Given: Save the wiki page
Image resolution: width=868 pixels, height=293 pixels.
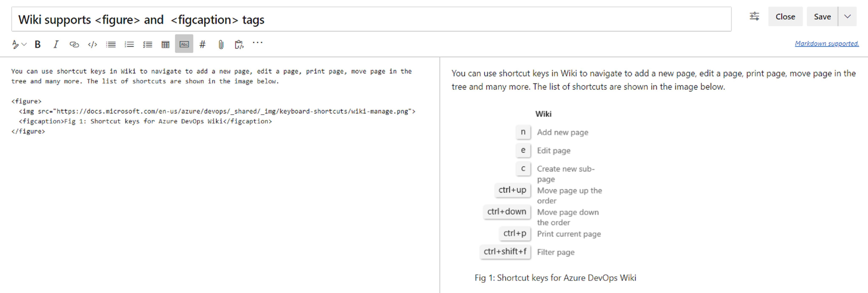Looking at the screenshot, I should click(x=822, y=17).
